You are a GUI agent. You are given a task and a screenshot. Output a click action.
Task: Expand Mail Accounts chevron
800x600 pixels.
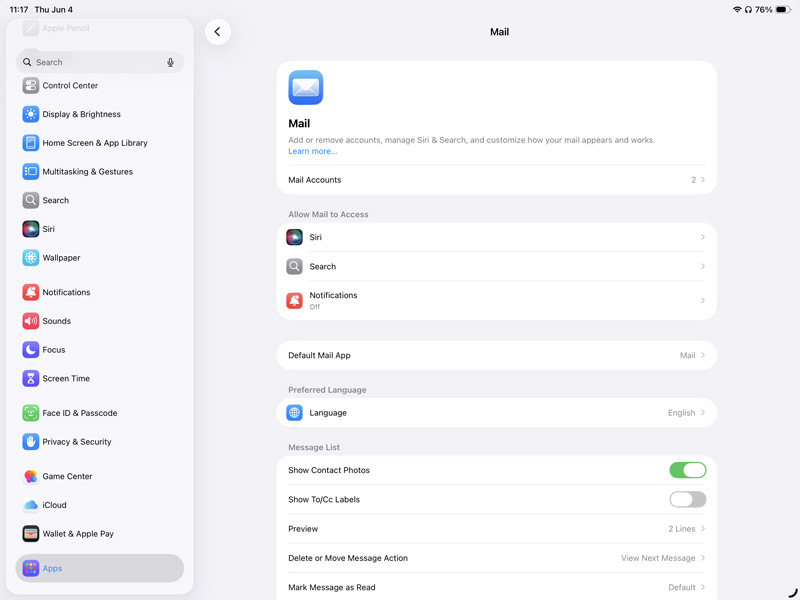click(703, 180)
